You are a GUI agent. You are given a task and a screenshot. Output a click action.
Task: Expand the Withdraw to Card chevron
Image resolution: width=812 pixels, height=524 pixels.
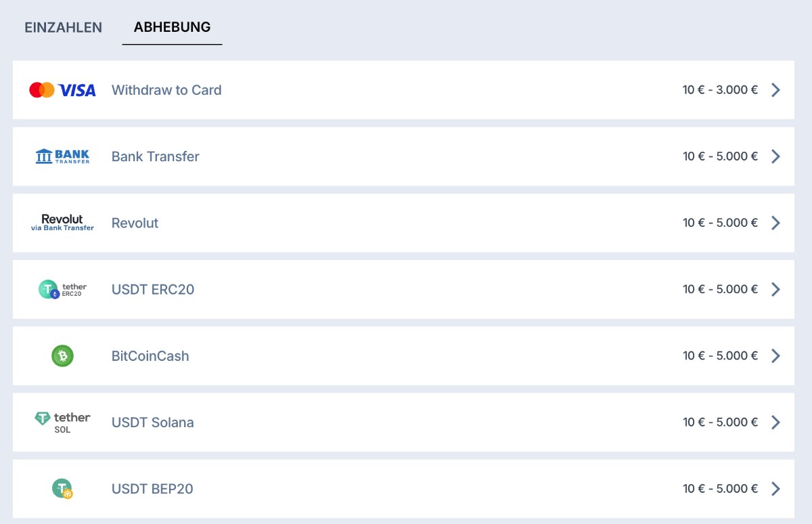coord(775,90)
